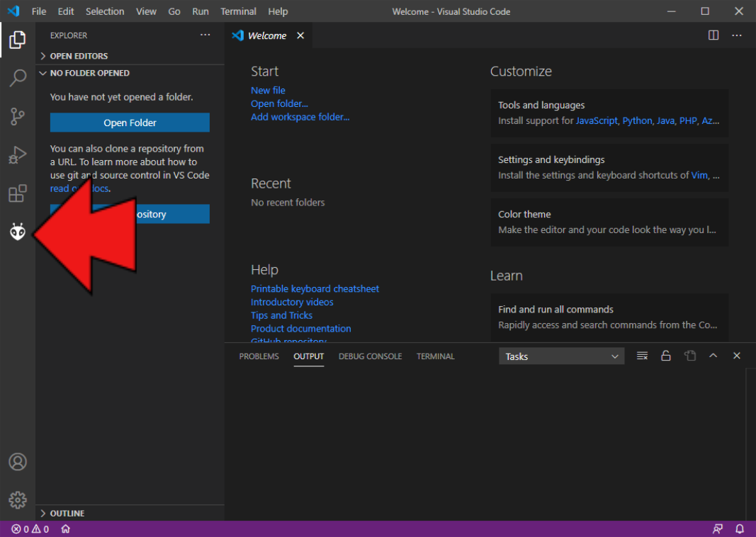Toggle the output scroll lock icon

pyautogui.click(x=666, y=356)
